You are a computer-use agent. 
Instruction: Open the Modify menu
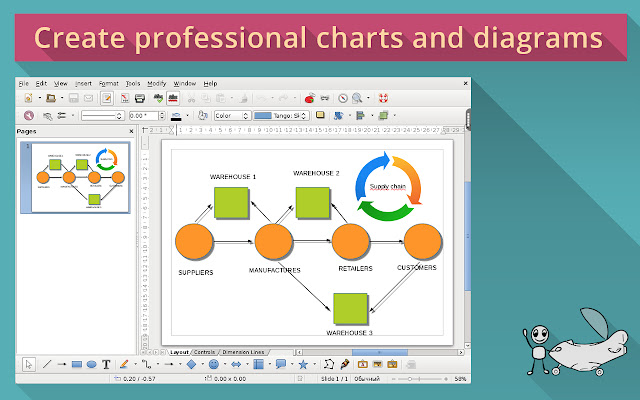click(157, 84)
